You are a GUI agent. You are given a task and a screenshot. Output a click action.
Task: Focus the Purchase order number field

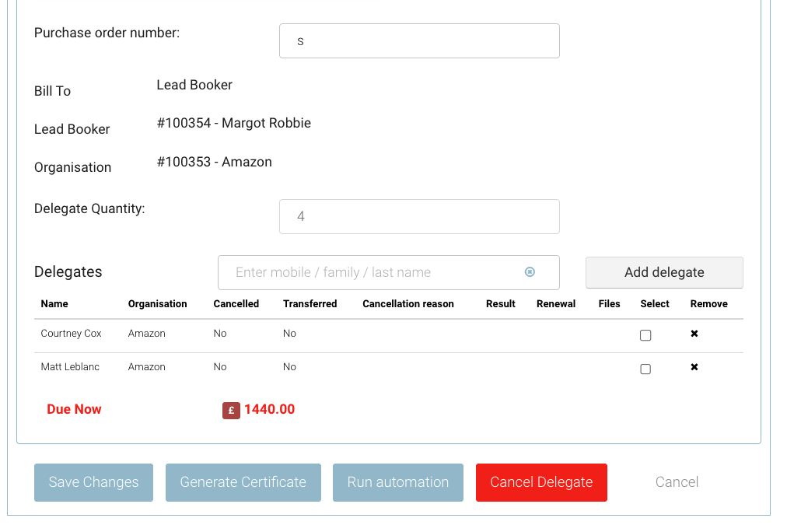tap(419, 40)
